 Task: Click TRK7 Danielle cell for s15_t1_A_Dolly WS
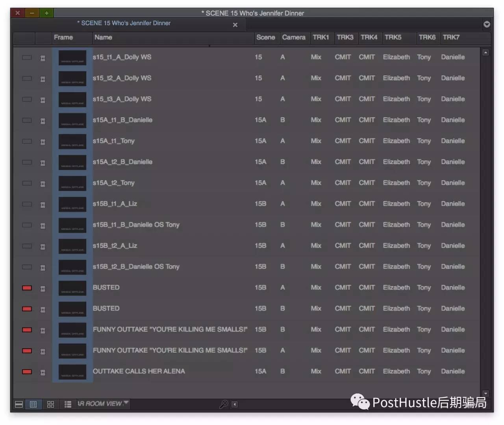point(453,57)
